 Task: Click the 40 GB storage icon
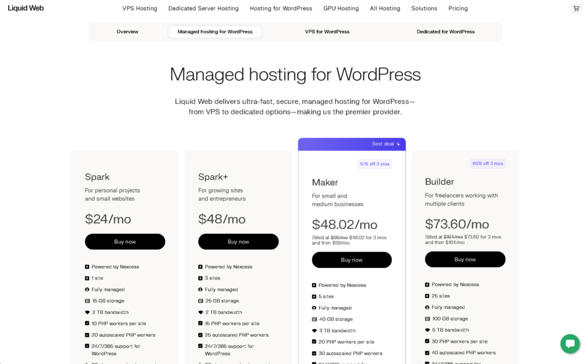(314, 319)
